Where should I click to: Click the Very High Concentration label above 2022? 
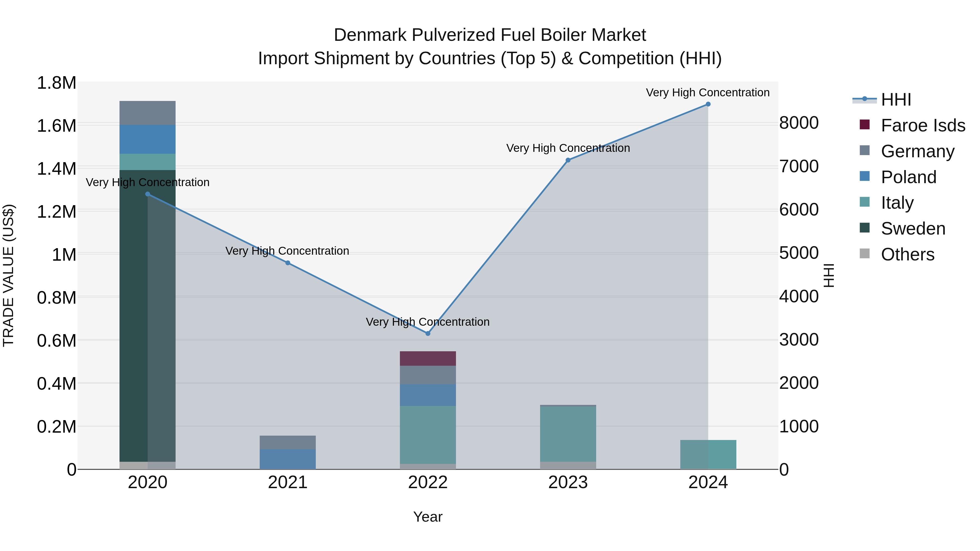coord(428,322)
